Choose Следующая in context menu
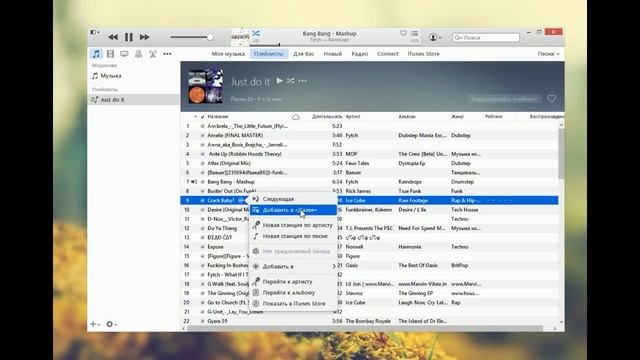 click(x=293, y=199)
